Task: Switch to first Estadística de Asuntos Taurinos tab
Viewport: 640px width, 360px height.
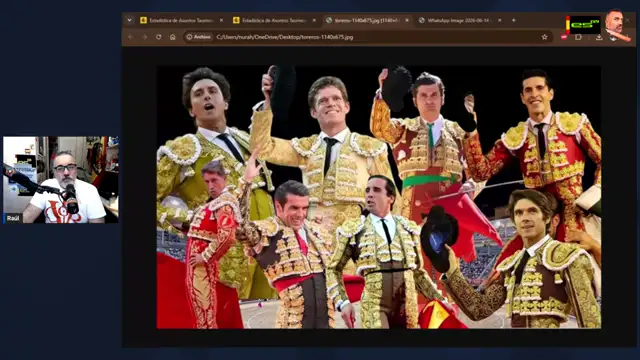Action: [182, 20]
